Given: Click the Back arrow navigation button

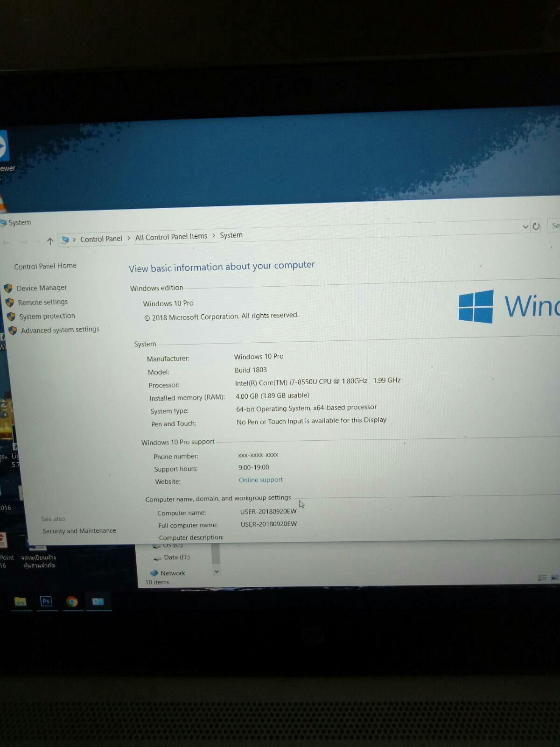Looking at the screenshot, I should pyautogui.click(x=6, y=242).
